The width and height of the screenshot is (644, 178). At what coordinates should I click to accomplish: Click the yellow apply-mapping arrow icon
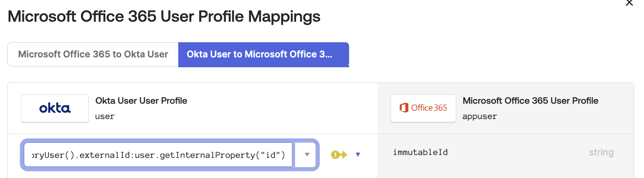(339, 155)
